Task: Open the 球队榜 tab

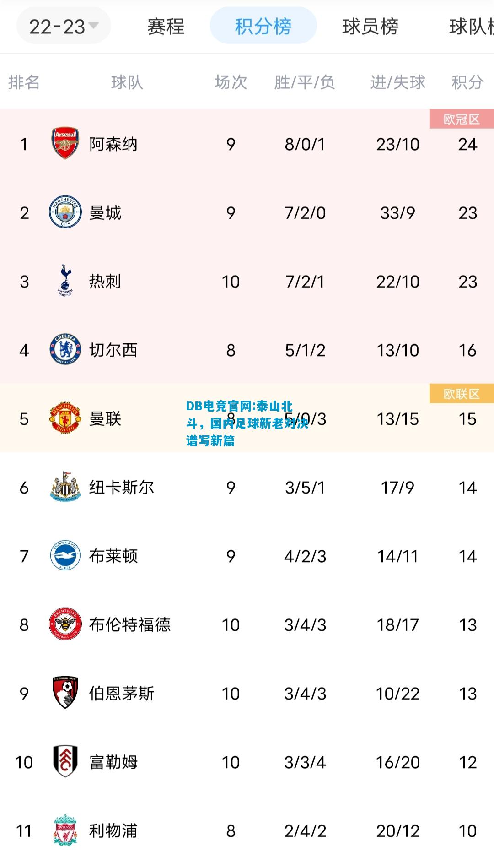Action: point(471,27)
